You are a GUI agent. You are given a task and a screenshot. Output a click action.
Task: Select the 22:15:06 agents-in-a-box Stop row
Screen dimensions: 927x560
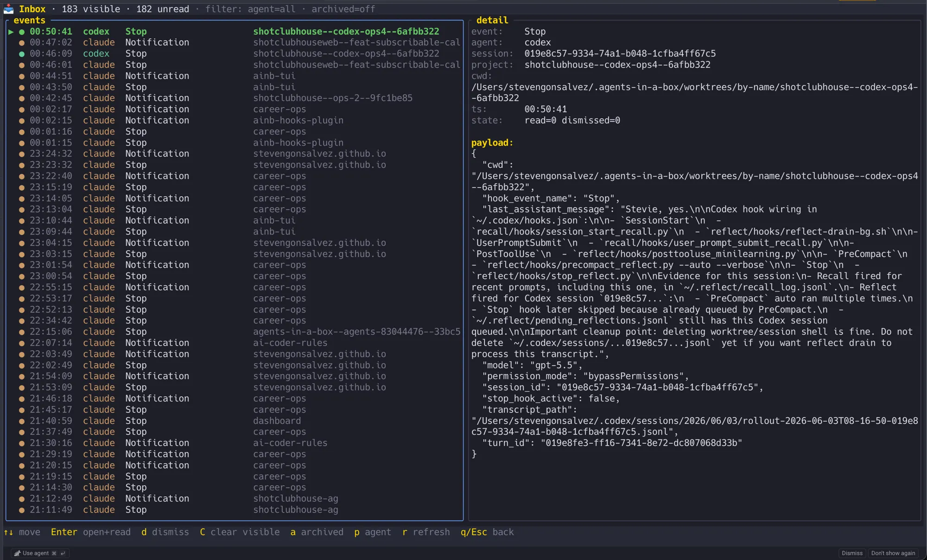pyautogui.click(x=235, y=332)
